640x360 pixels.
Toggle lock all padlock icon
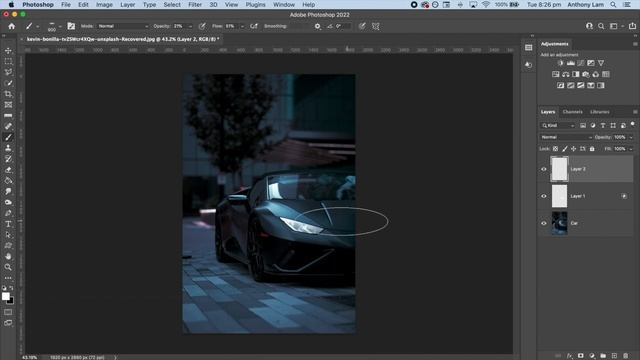coord(592,149)
